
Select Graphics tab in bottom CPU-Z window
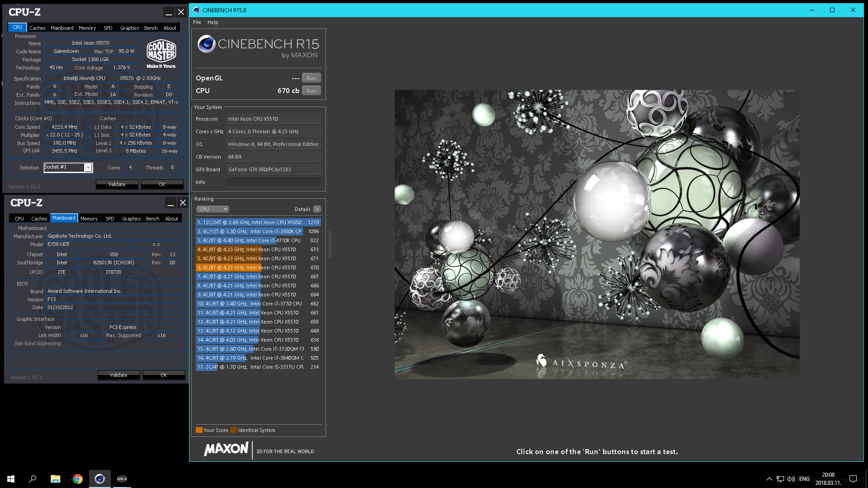click(132, 219)
